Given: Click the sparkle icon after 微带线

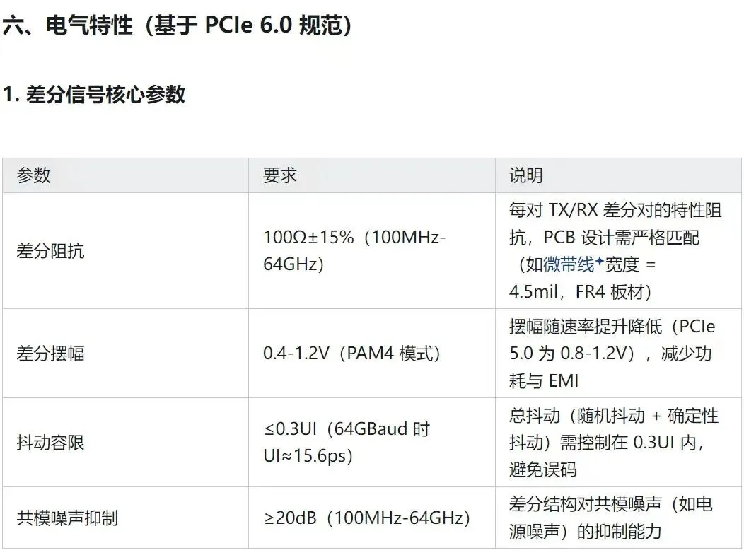Looking at the screenshot, I should click(x=599, y=262).
